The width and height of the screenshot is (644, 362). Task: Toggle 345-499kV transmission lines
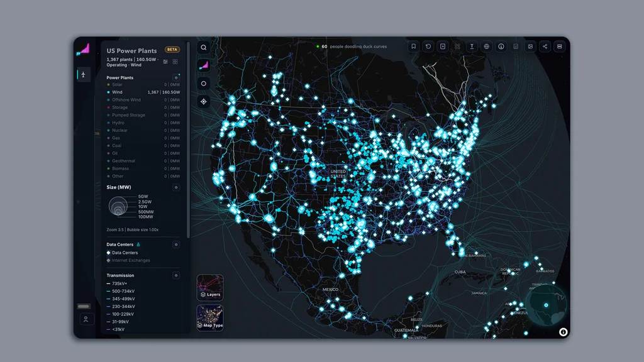(x=120, y=299)
